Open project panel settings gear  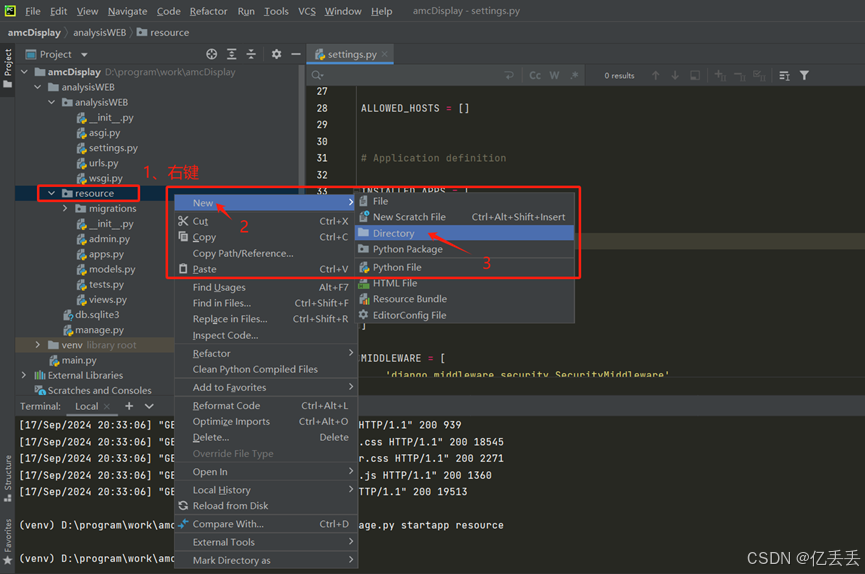tap(276, 54)
